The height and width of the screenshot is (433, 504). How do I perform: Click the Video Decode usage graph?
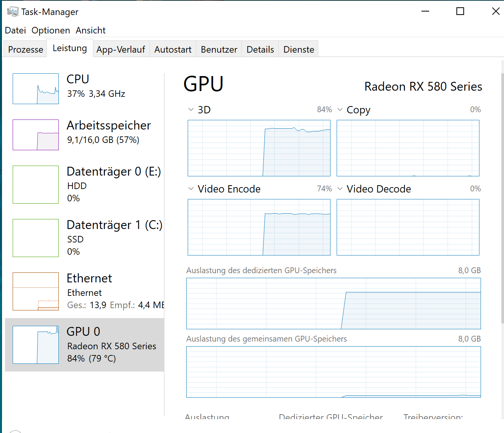pos(408,227)
